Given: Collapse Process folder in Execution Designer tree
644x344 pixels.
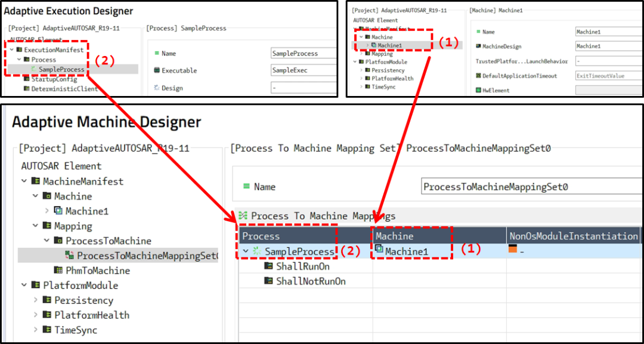Looking at the screenshot, I should (19, 60).
